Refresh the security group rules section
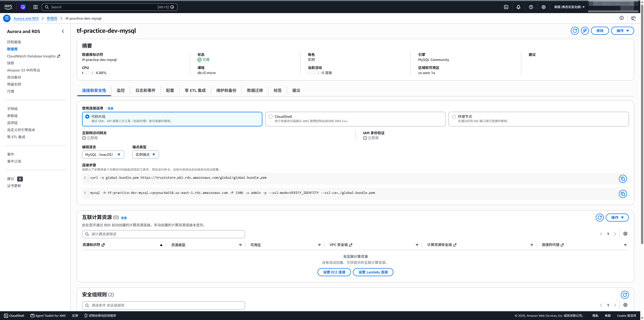The height and width of the screenshot is (320, 644). coord(625,295)
